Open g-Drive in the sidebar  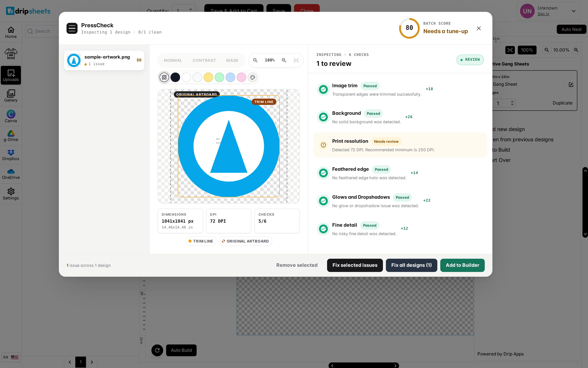click(x=11, y=136)
